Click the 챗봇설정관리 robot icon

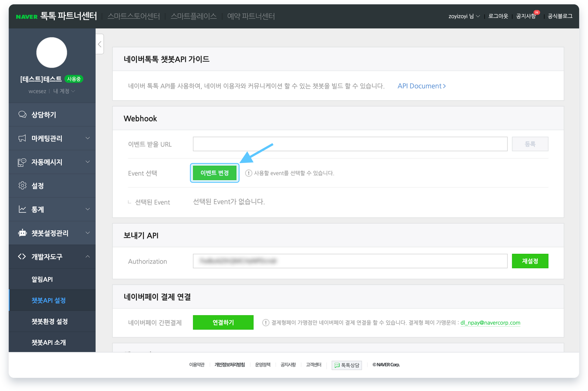point(22,233)
